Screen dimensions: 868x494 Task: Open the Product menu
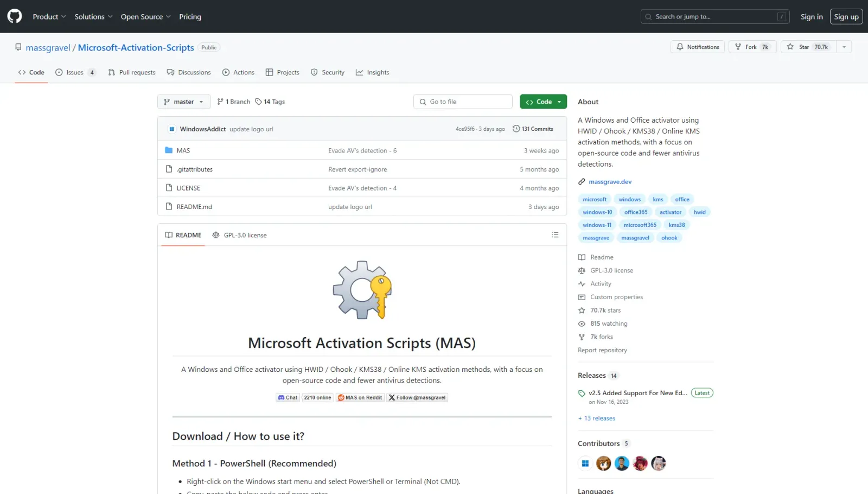[x=49, y=17]
